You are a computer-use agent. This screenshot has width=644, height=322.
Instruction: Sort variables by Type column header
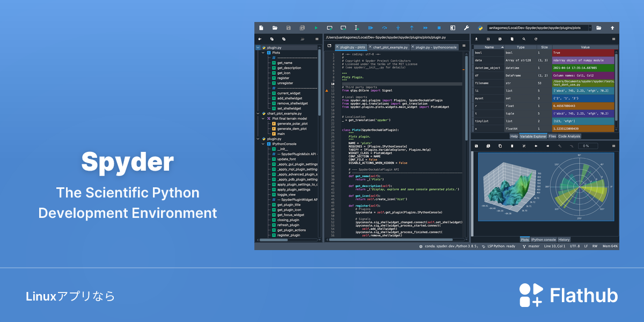pos(521,47)
